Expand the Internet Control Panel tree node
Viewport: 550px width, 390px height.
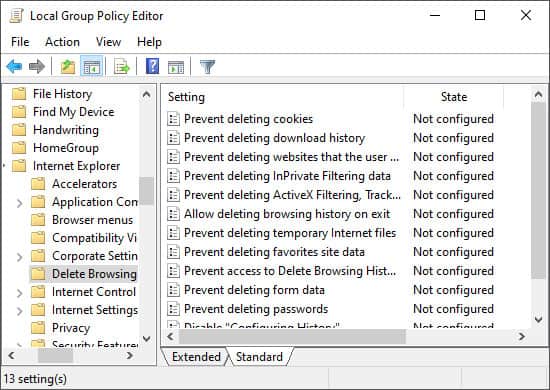20,293
